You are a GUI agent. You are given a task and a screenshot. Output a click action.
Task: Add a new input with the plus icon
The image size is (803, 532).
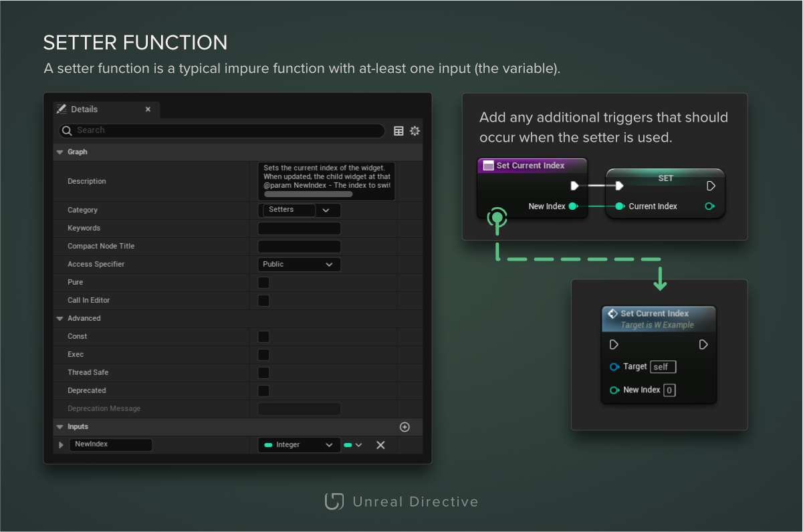pos(405,426)
